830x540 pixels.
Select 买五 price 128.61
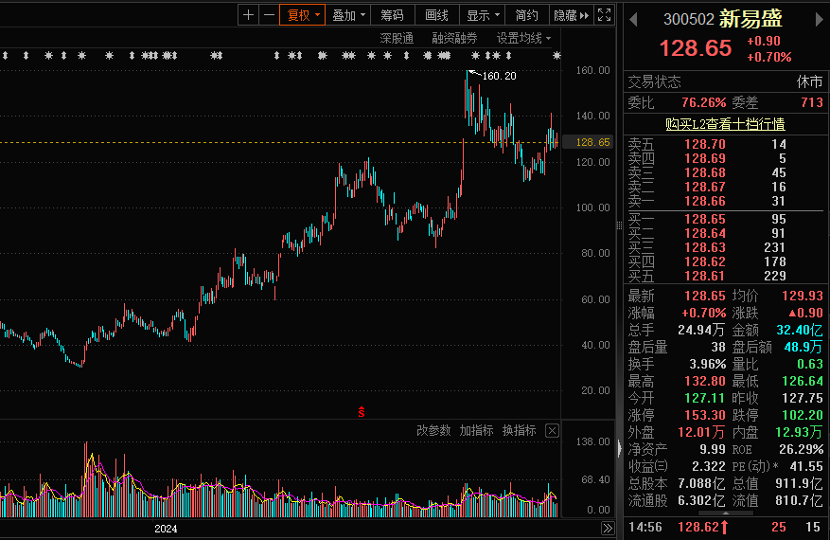[705, 276]
